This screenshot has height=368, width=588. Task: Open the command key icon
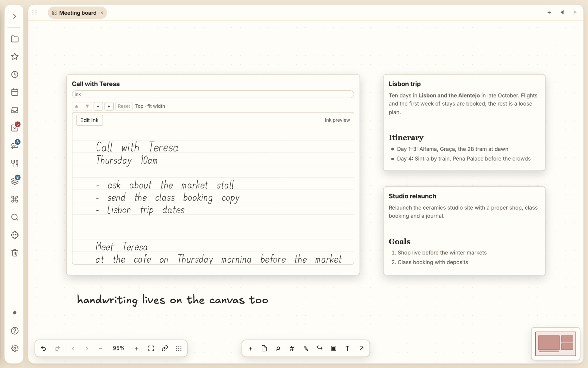(x=15, y=199)
